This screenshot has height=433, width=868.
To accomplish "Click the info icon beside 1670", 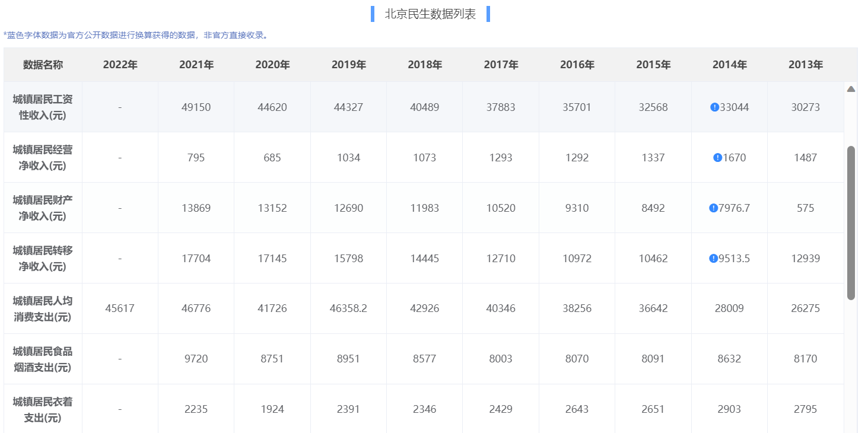I will (717, 158).
